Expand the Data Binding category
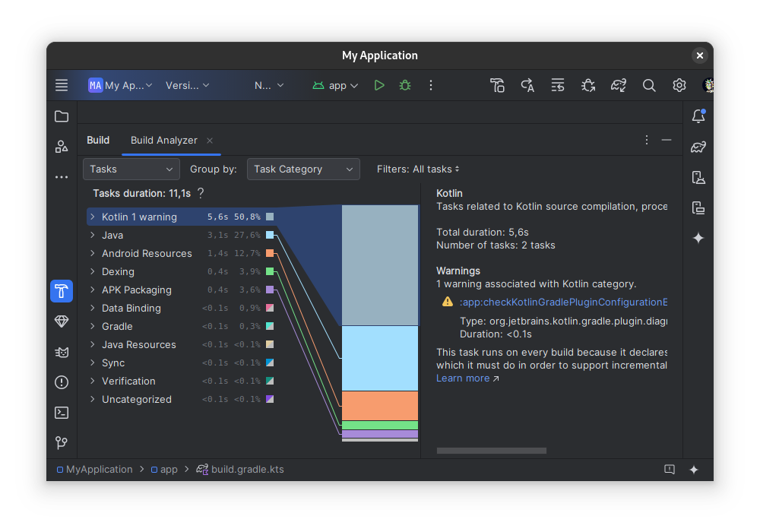This screenshot has width=760, height=532. [x=92, y=308]
